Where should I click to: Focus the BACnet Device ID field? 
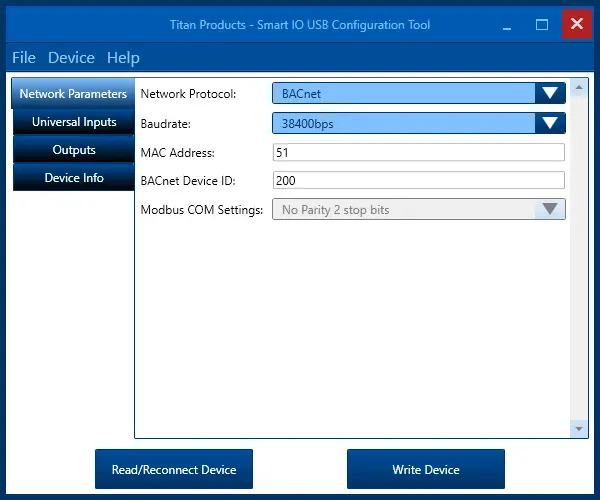click(418, 181)
